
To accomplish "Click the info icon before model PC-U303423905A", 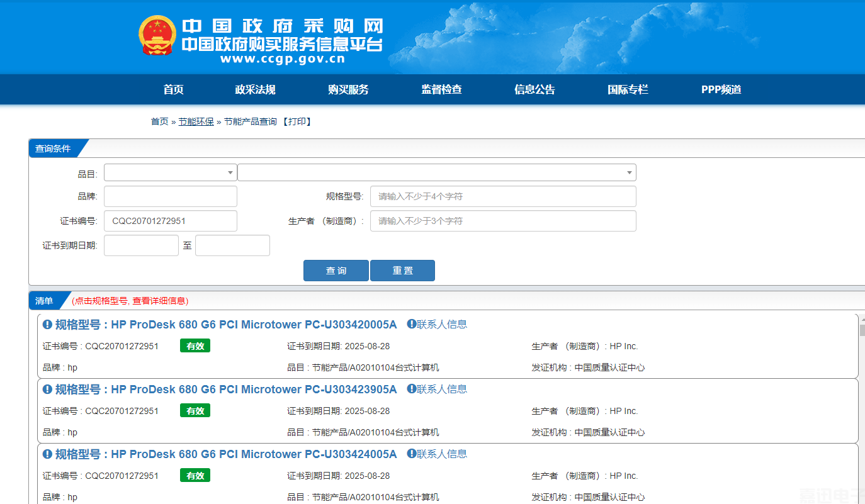I will pyautogui.click(x=47, y=389).
